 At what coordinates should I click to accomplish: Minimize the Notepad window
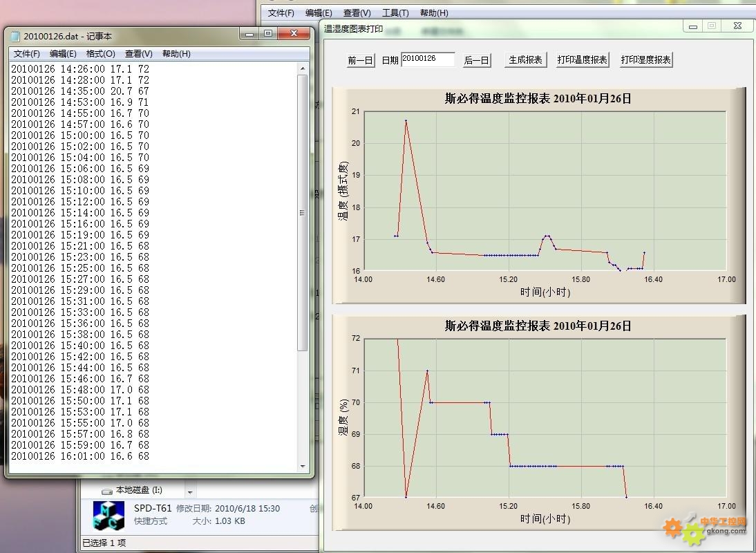pyautogui.click(x=249, y=33)
